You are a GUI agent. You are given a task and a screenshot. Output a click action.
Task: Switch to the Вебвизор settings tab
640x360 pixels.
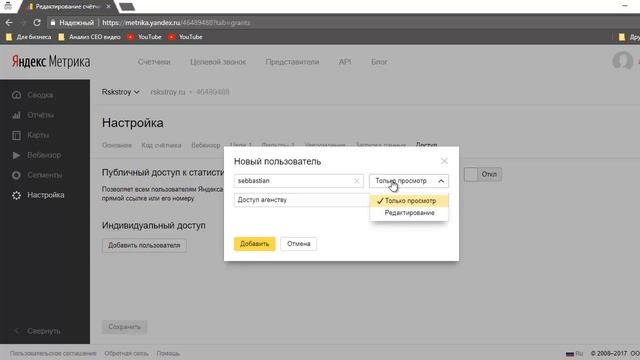(206, 145)
